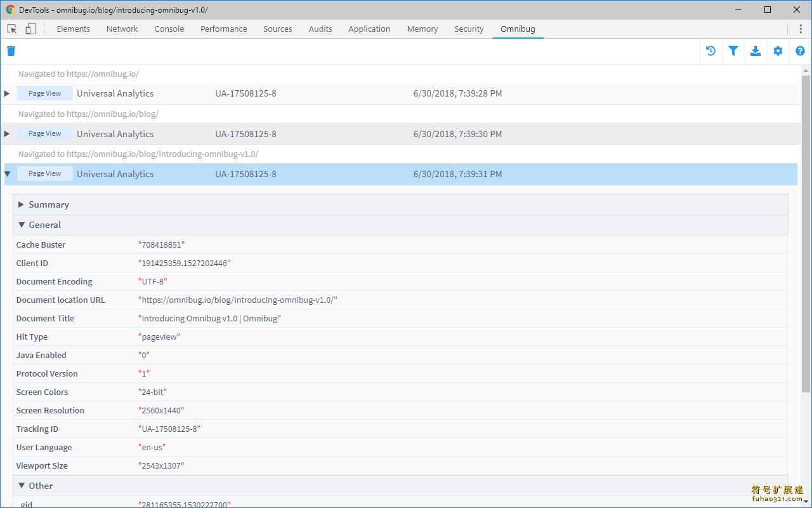Viewport: 812px width, 508px height.
Task: Click Chrome icon in title bar
Action: (x=10, y=10)
